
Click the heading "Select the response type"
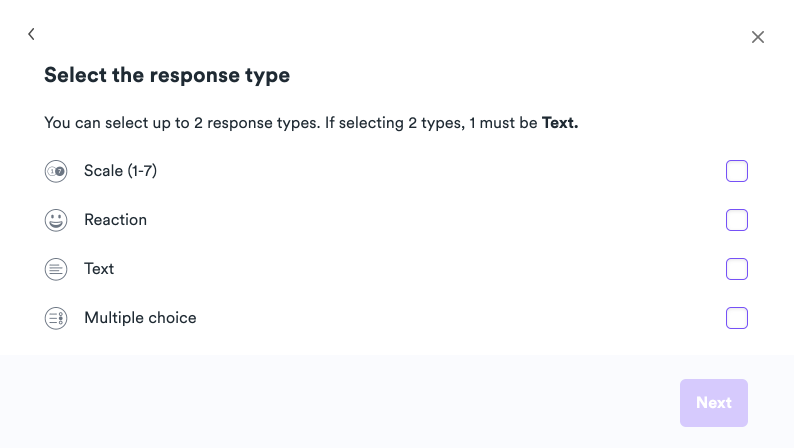(167, 75)
